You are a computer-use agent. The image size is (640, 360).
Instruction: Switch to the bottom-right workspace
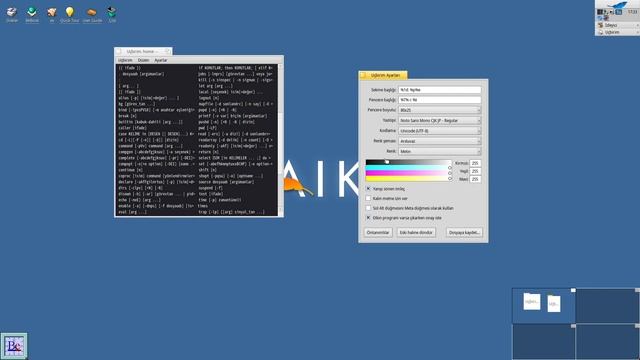point(607,342)
